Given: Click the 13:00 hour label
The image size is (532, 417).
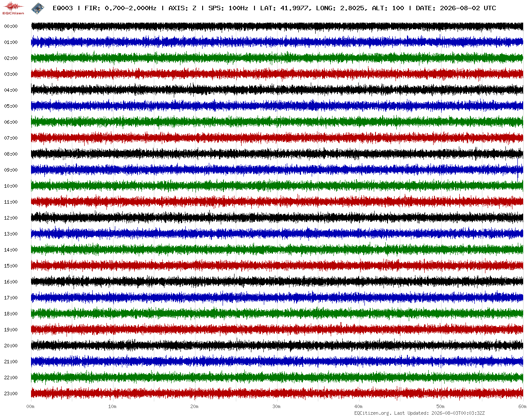Looking at the screenshot, I should tap(11, 234).
